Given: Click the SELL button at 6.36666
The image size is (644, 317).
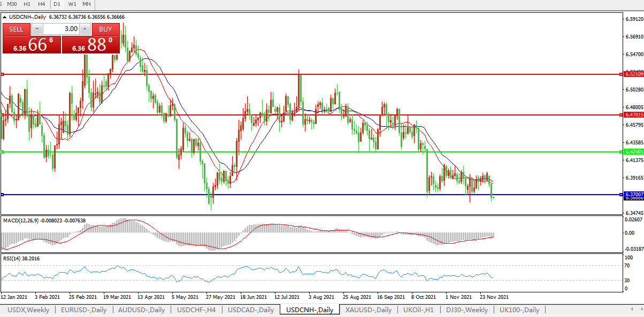Looking at the screenshot, I should (x=16, y=29).
